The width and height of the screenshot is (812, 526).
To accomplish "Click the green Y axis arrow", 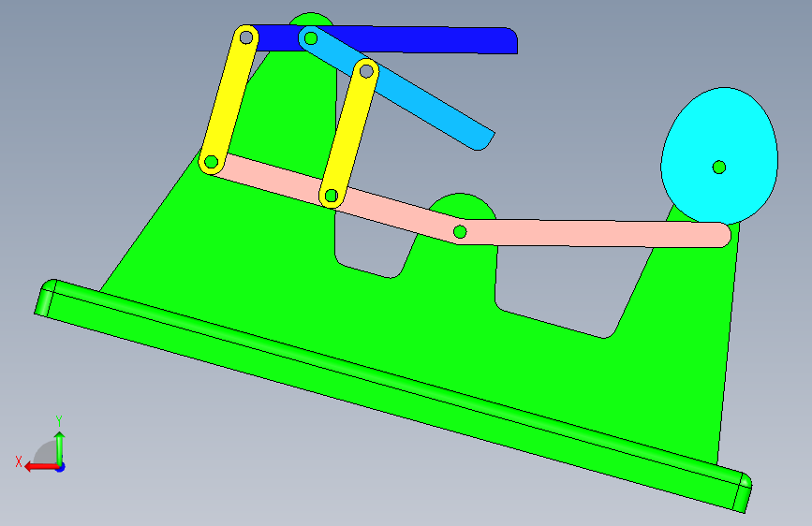I will (60, 449).
